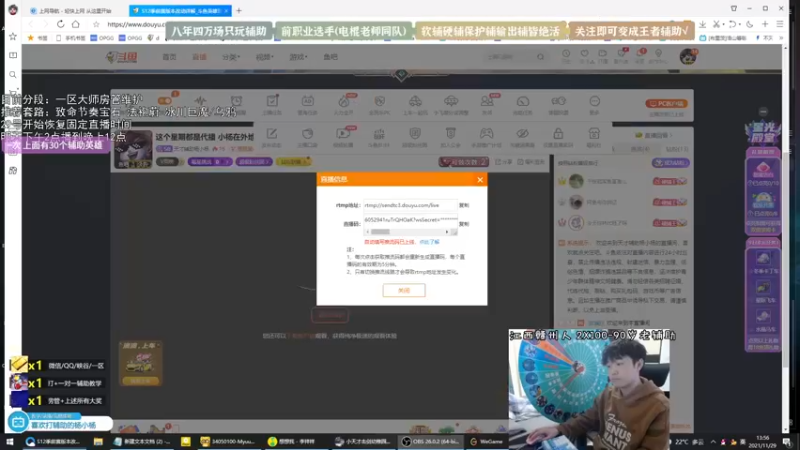Click the orange PC客户端 button
The width and height of the screenshot is (800, 450).
tap(666, 104)
